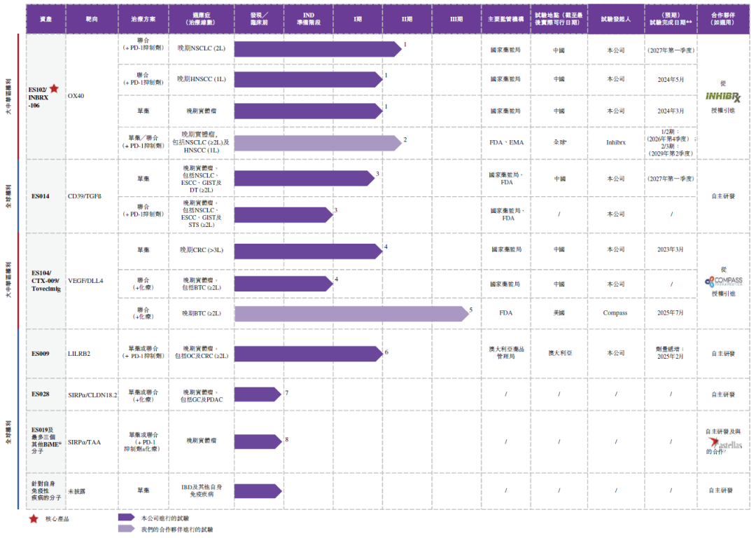Click the Inhibrx logo

click(x=722, y=96)
